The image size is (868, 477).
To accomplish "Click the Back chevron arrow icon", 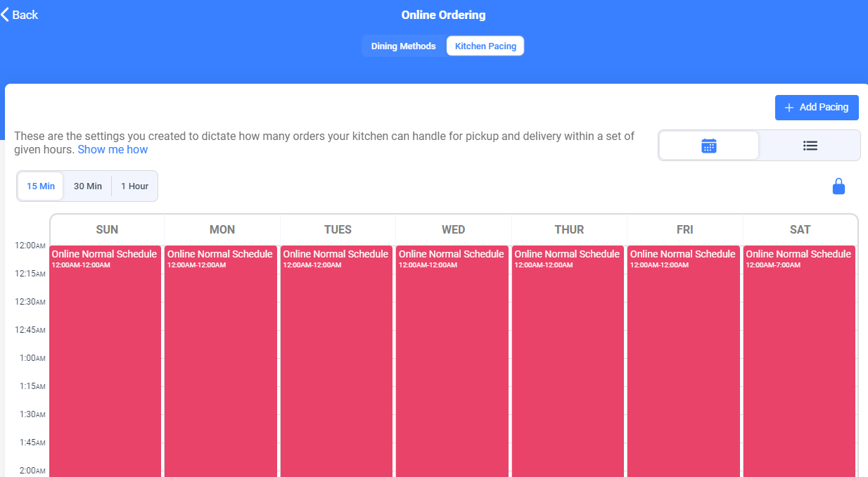I will point(5,15).
